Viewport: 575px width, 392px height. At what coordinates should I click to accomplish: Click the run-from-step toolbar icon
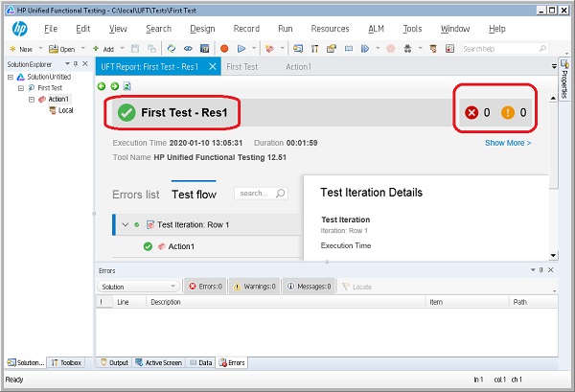(365, 49)
